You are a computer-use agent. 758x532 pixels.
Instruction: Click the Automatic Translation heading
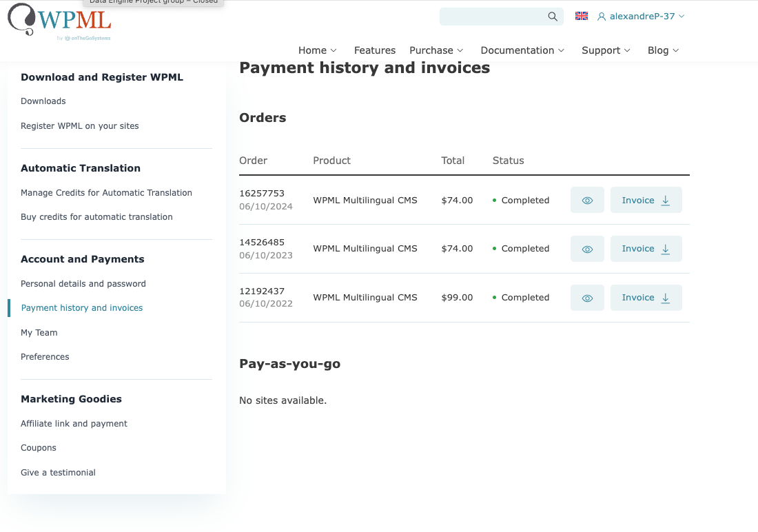click(x=81, y=168)
